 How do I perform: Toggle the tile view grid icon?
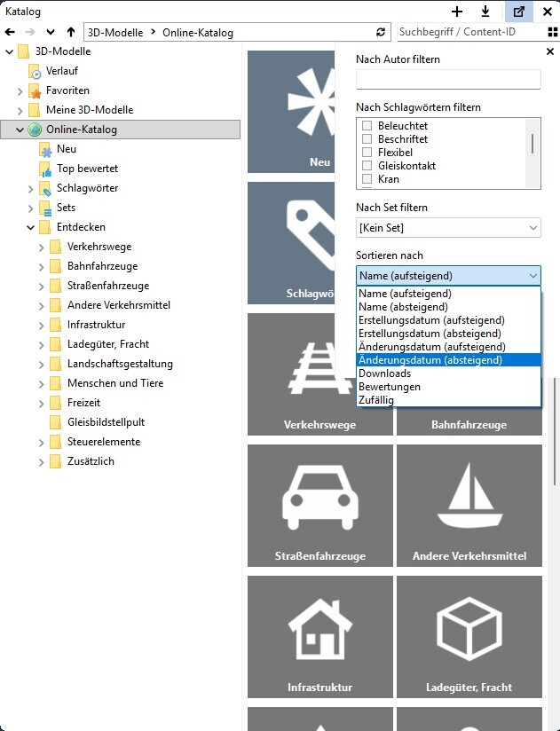(553, 32)
